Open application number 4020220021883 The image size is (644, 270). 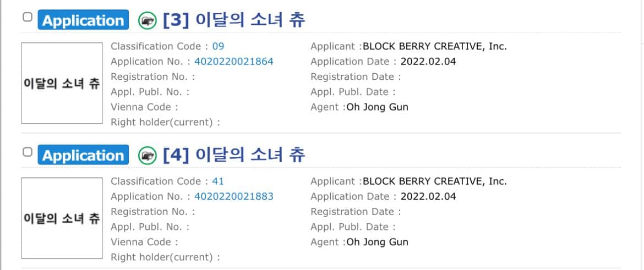point(233,196)
